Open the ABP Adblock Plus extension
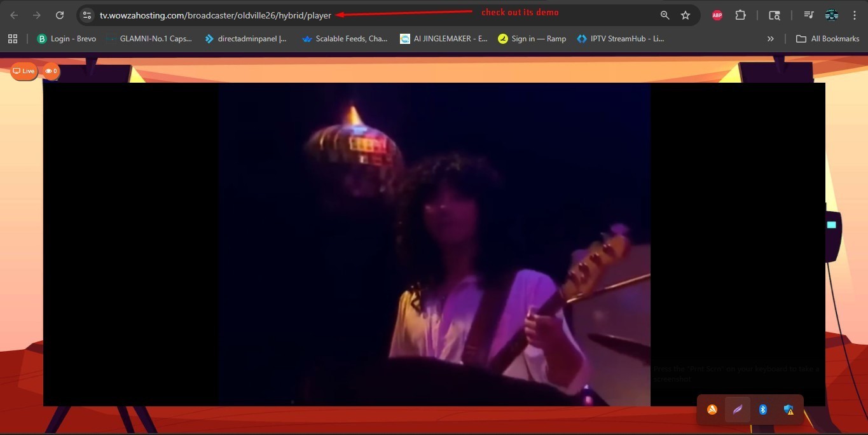 (x=717, y=15)
